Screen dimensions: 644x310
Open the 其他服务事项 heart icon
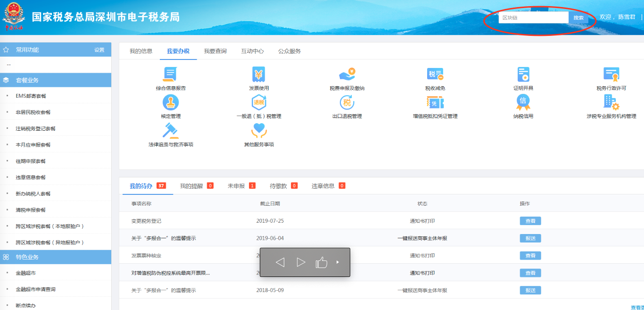[258, 131]
